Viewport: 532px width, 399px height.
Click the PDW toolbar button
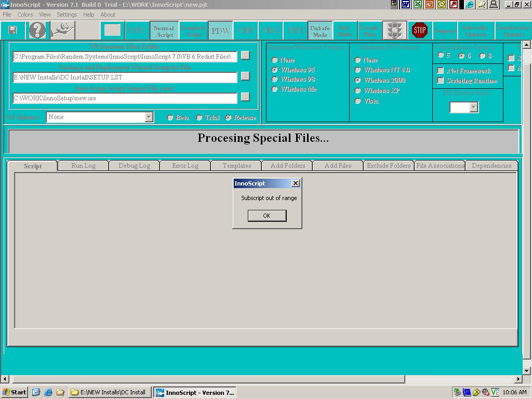tap(220, 31)
